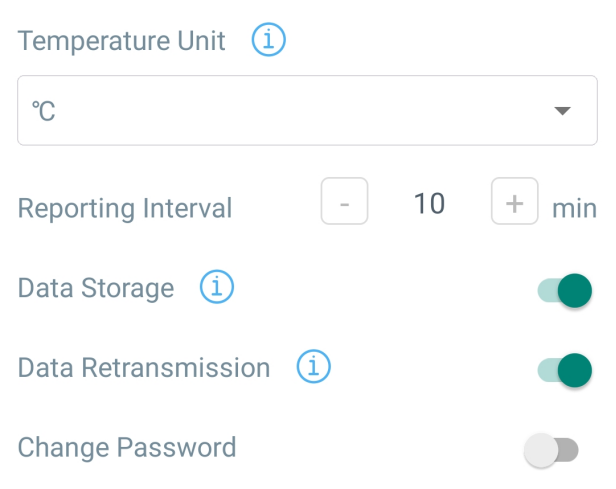Click the green knob of Data Storage switch

click(575, 291)
